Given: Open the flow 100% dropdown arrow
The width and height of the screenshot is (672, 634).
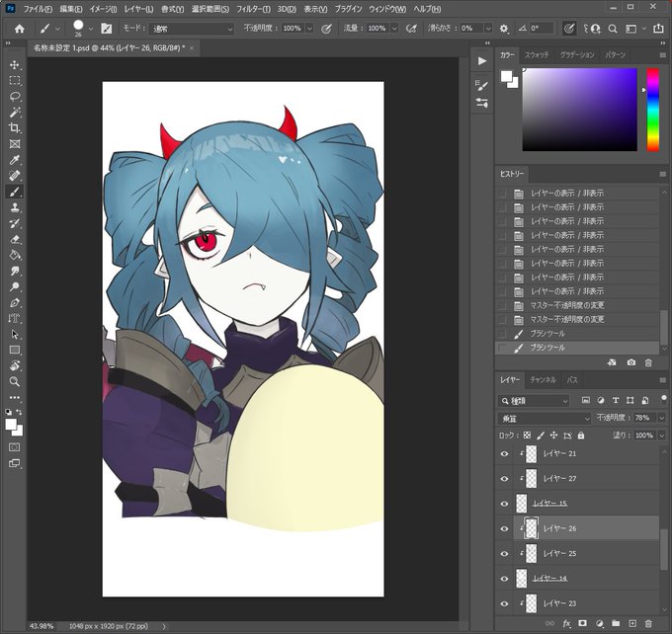Looking at the screenshot, I should (394, 29).
